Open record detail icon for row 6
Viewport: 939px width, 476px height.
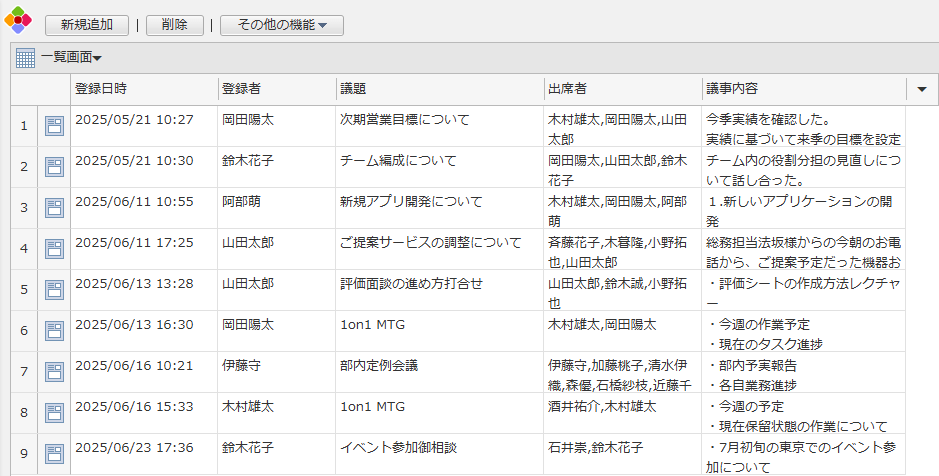tap(54, 330)
